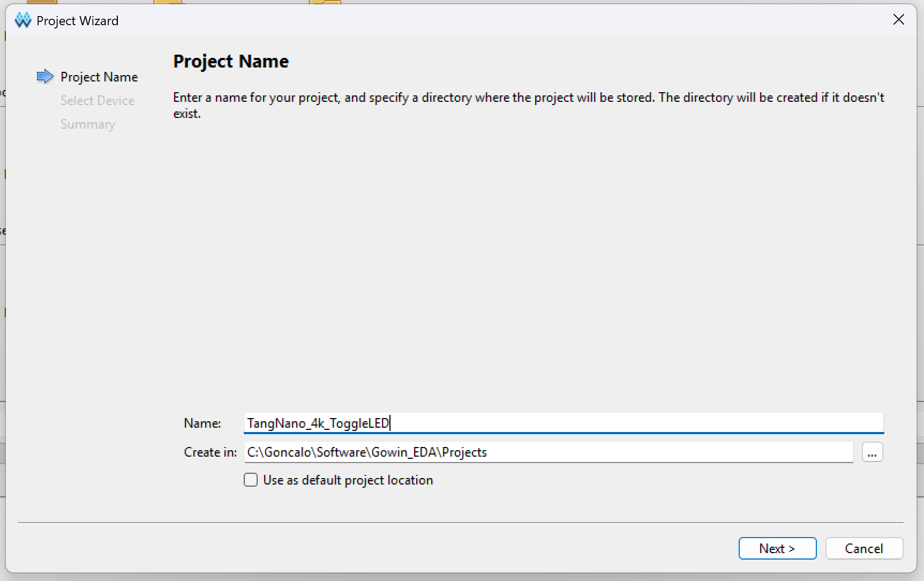The image size is (924, 581).
Task: Click the Project Wizard window title text
Action: [78, 21]
